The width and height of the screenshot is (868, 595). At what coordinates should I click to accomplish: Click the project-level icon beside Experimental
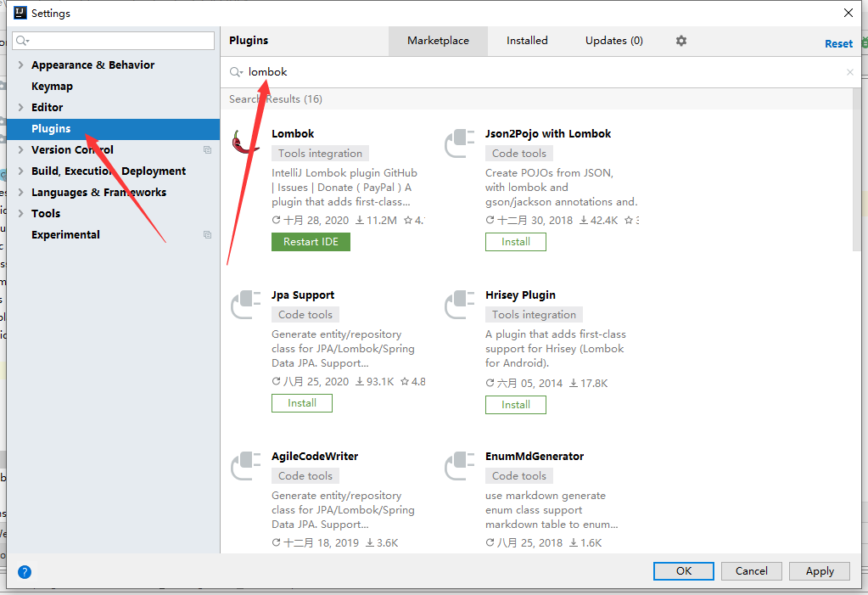(208, 235)
